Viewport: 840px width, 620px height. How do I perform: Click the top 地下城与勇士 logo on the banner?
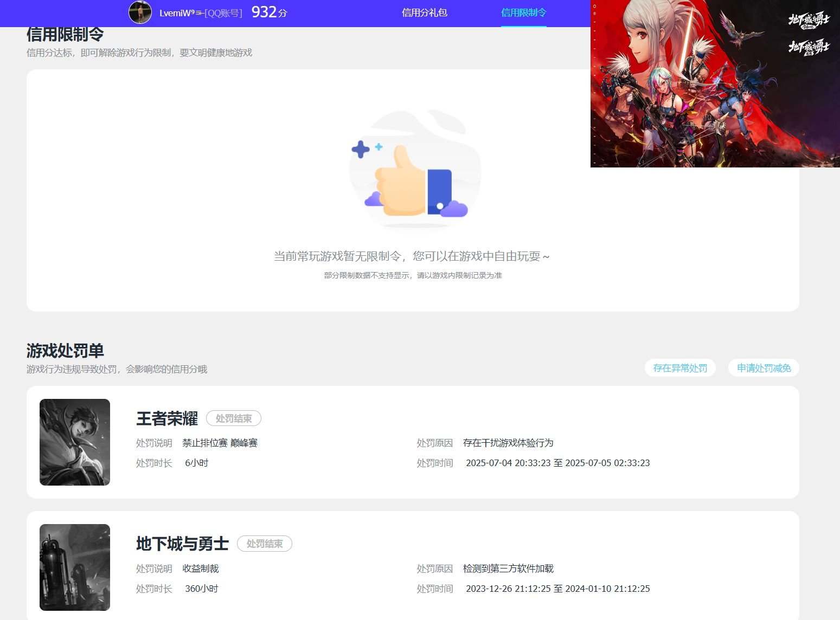click(809, 21)
